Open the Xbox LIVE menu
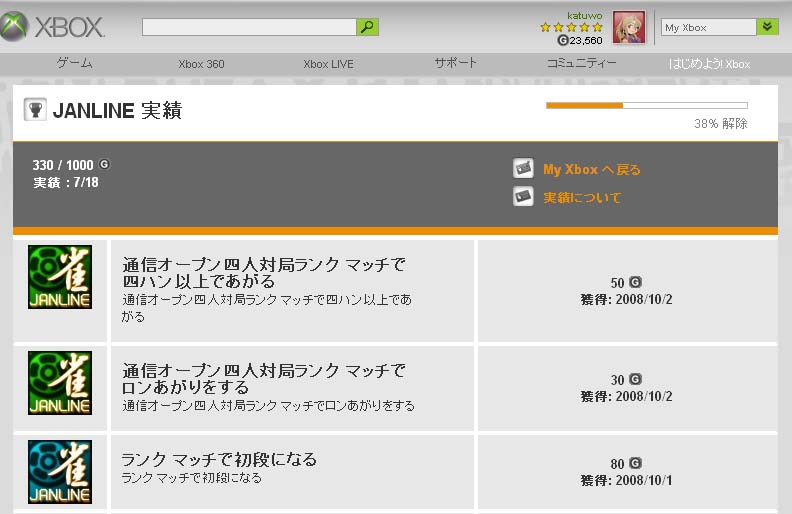This screenshot has width=792, height=514. (328, 64)
